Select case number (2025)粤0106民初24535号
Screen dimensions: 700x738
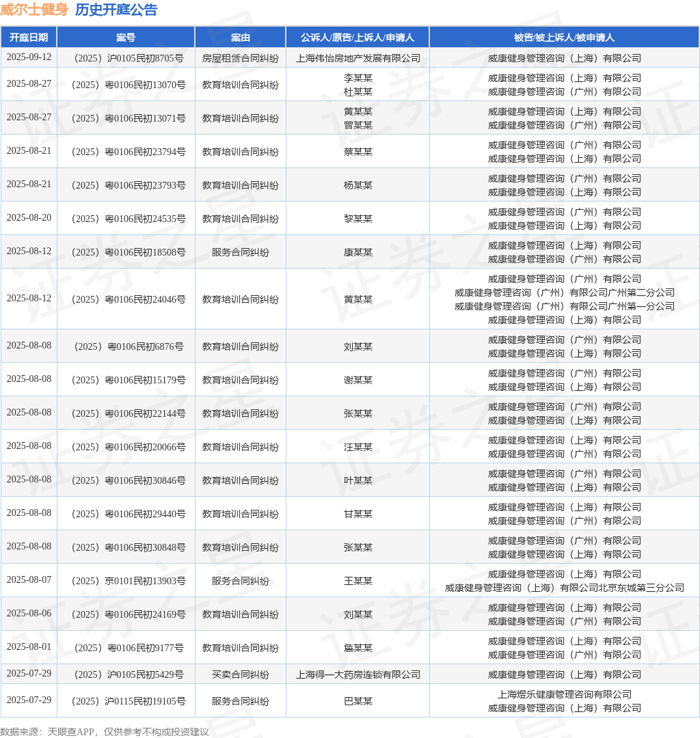[129, 219]
